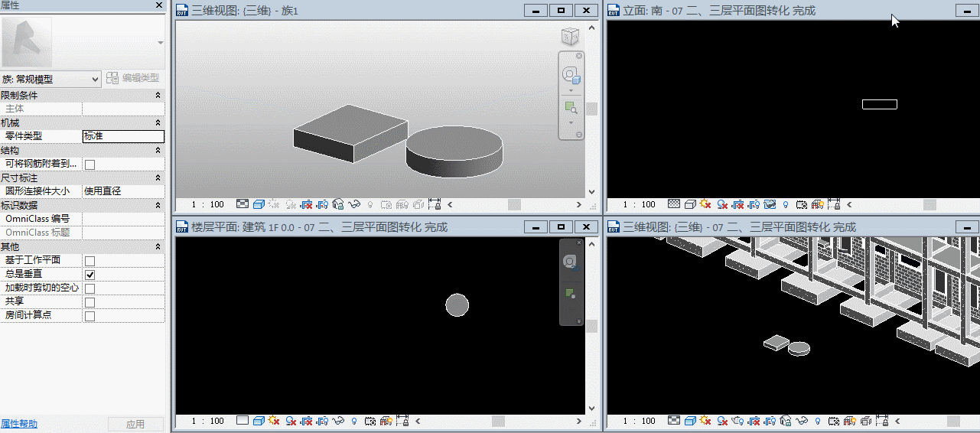Viewport: 980px width, 433px height.
Task: Click the visual style cube icon in the 族1 view bar
Action: coord(259,204)
